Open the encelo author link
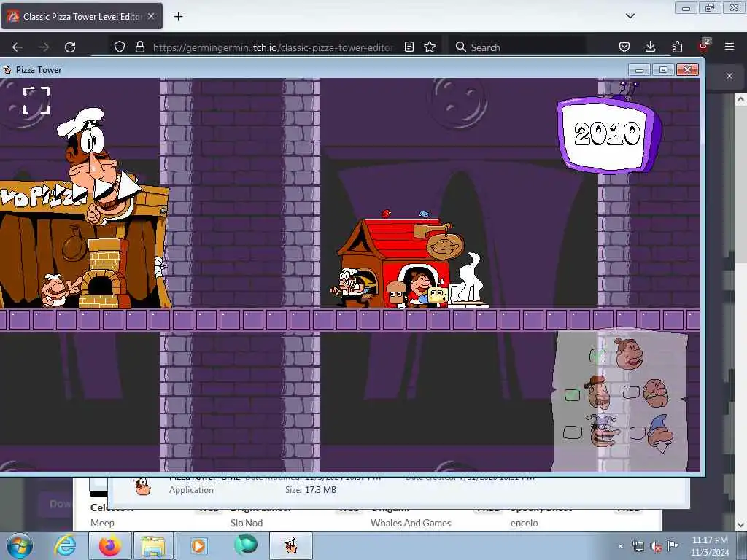Screen dimensions: 747x560 pos(524,523)
